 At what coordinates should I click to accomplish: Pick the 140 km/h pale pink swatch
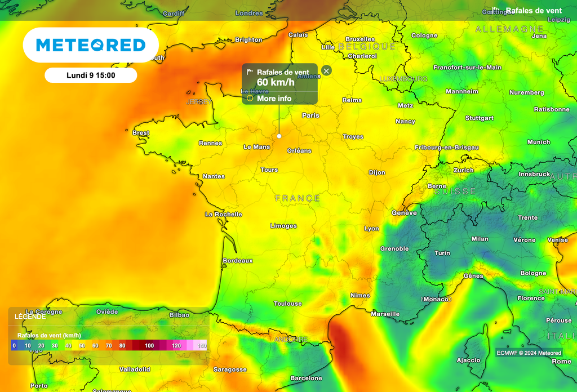pos(201,345)
